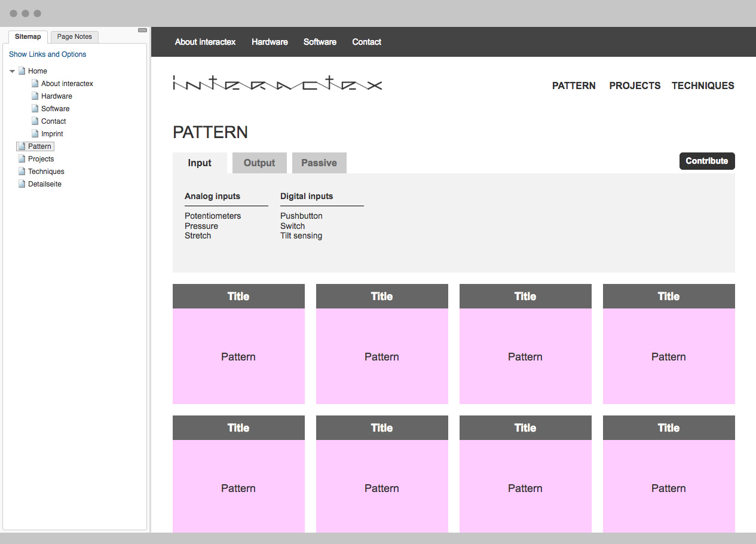Select Contact in the sitemap tree

click(x=53, y=121)
